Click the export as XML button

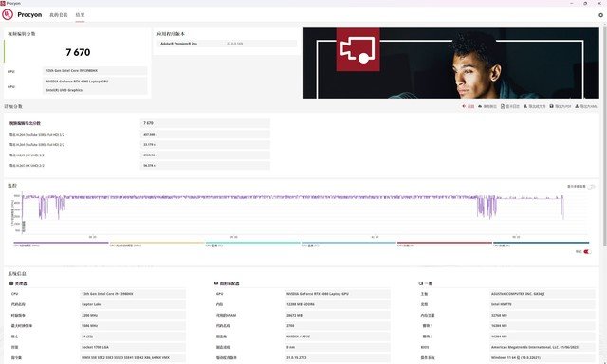tap(586, 106)
